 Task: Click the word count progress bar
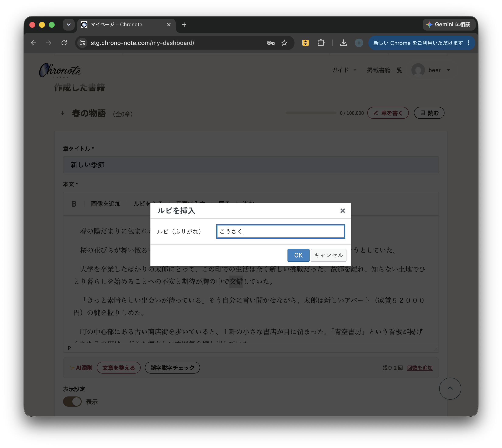click(311, 113)
